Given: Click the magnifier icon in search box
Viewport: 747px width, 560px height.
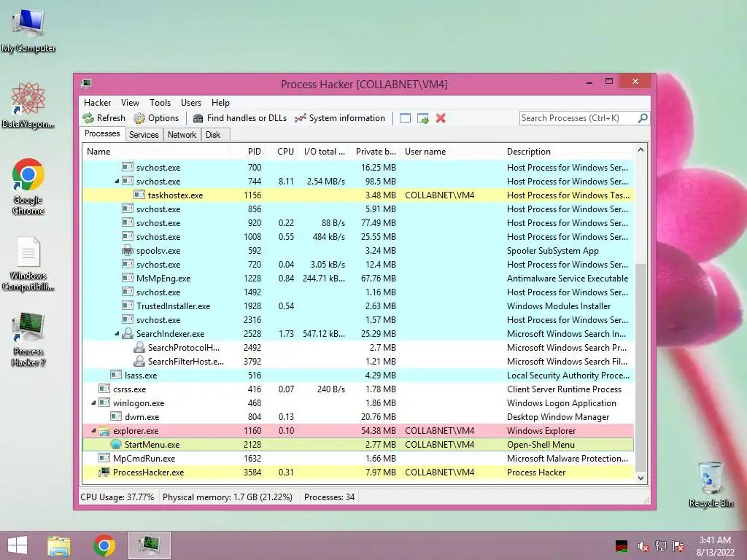Looking at the screenshot, I should click(x=643, y=117).
